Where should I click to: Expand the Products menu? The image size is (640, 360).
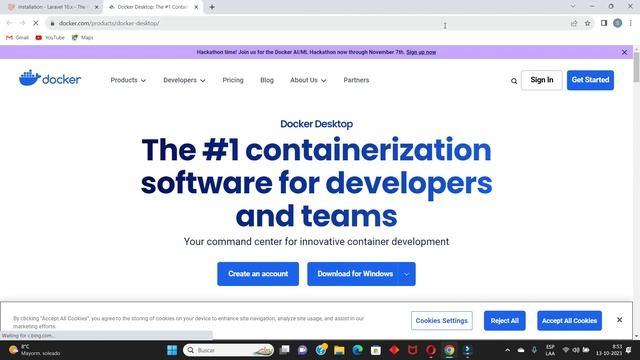pyautogui.click(x=128, y=80)
